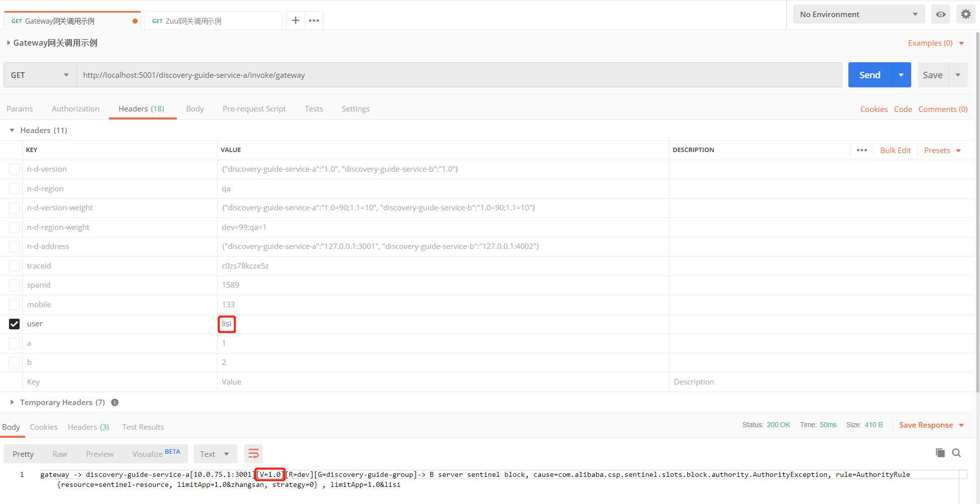Switch response view to Raw
This screenshot has height=504, width=980.
coord(60,454)
